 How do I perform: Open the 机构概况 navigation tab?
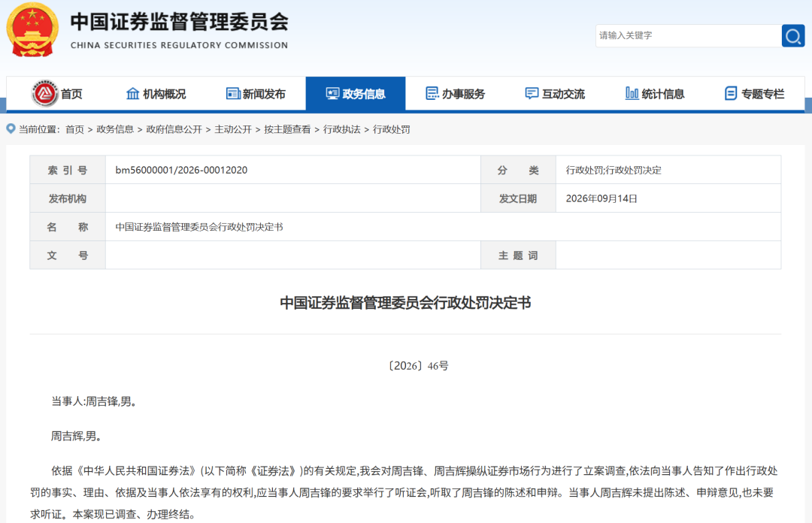(x=156, y=94)
